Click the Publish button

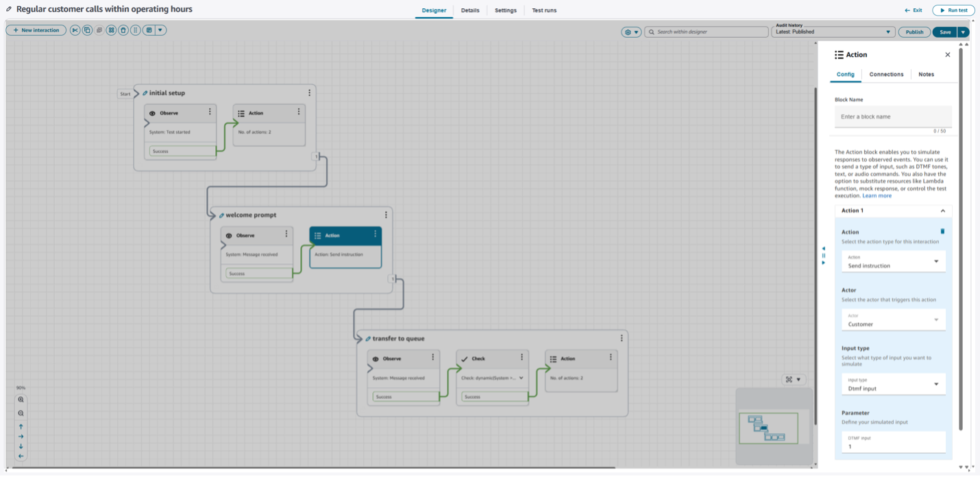coord(914,32)
